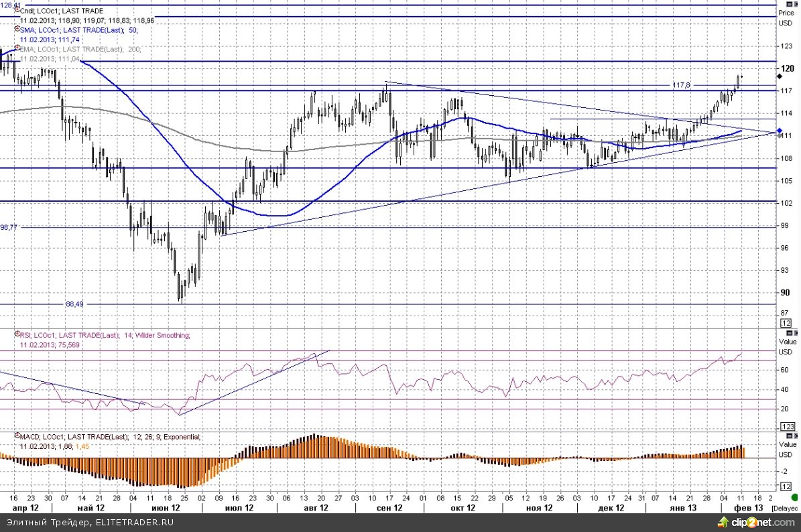
Task: Click the Delayed status label
Action: [x=786, y=509]
